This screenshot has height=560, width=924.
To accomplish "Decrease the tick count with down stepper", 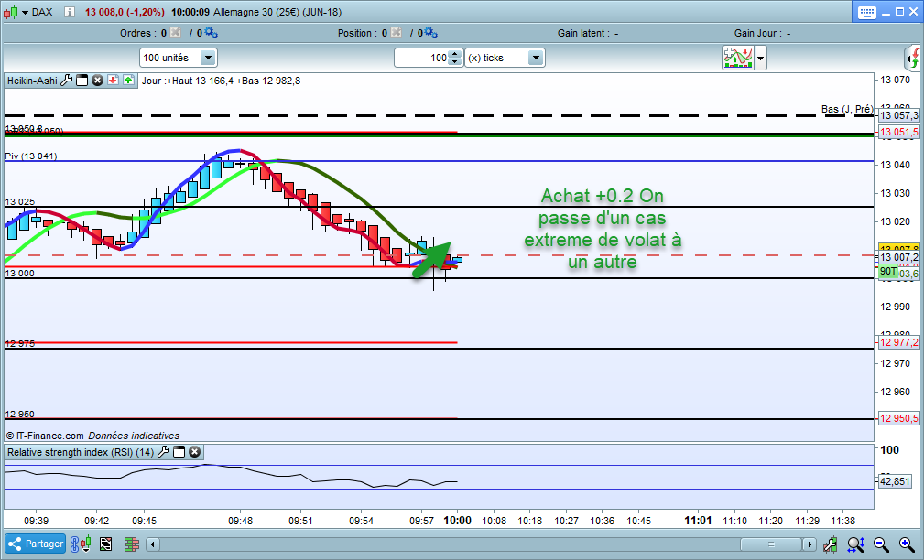I will point(455,62).
